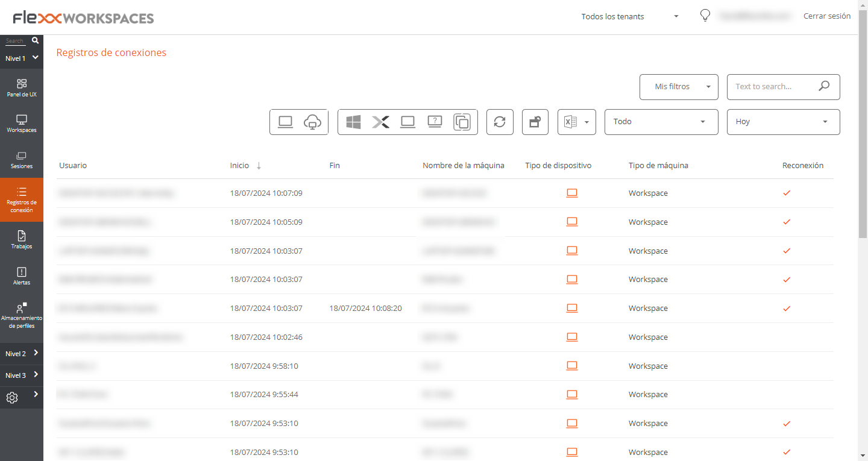Open the Hoy date range dropdown
The height and width of the screenshot is (461, 868).
coord(783,122)
